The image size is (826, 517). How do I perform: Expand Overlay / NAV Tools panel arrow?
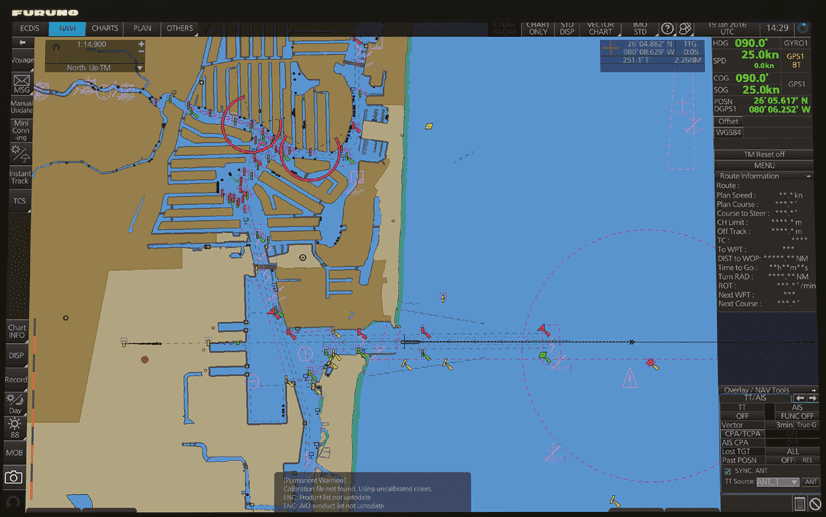(813, 390)
